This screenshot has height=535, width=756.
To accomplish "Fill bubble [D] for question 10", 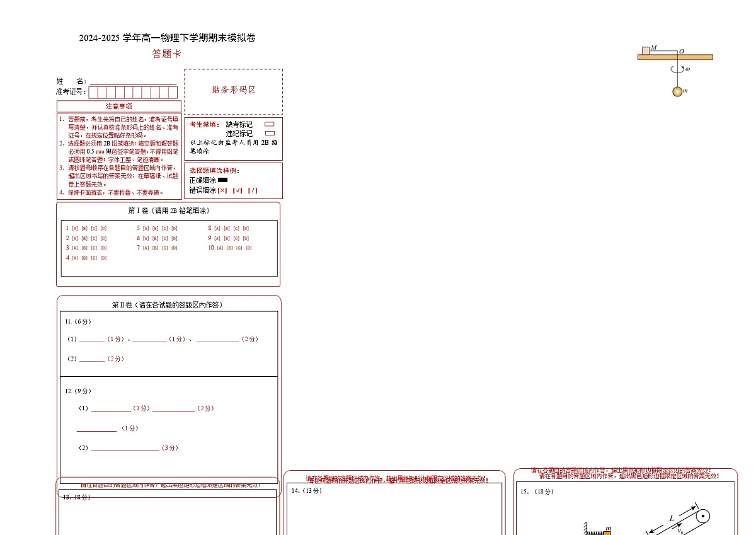I will pos(249,248).
